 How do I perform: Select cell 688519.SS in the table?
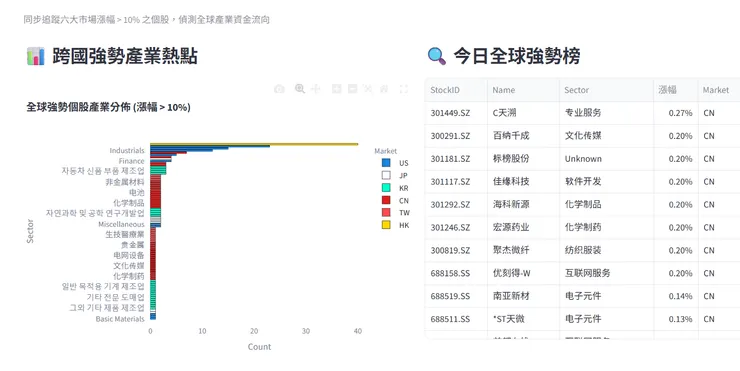point(456,296)
